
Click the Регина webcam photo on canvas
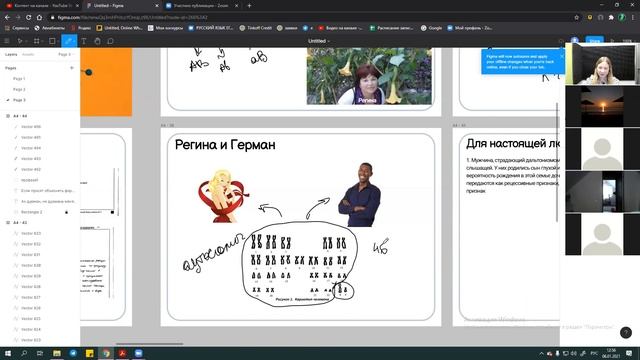[x=369, y=76]
